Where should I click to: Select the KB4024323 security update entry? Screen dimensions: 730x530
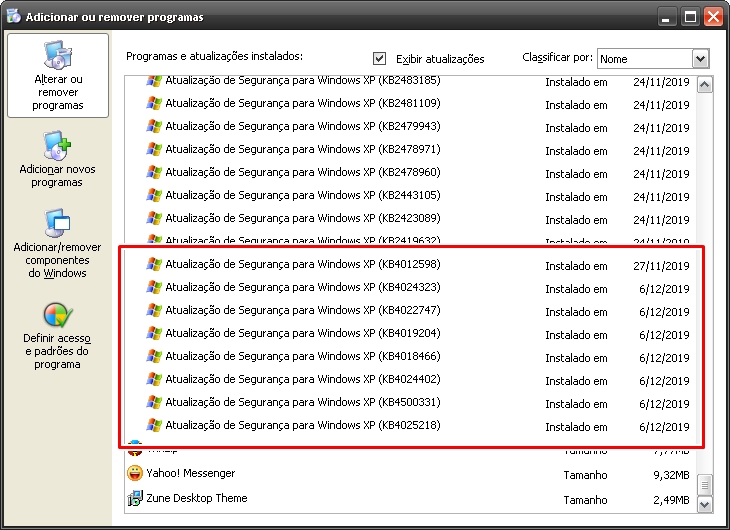click(411, 287)
